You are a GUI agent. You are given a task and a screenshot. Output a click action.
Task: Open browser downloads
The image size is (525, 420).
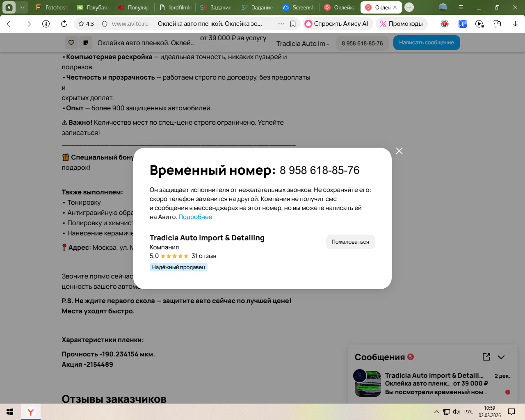(x=516, y=24)
